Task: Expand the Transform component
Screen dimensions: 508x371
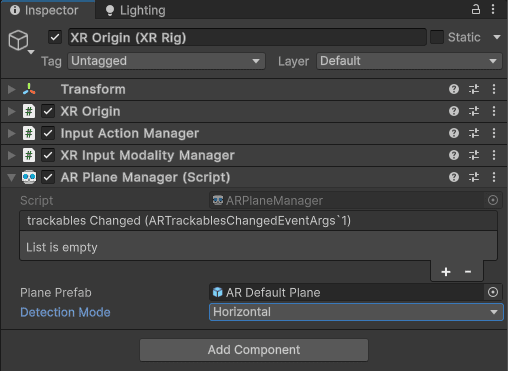Action: (12, 89)
